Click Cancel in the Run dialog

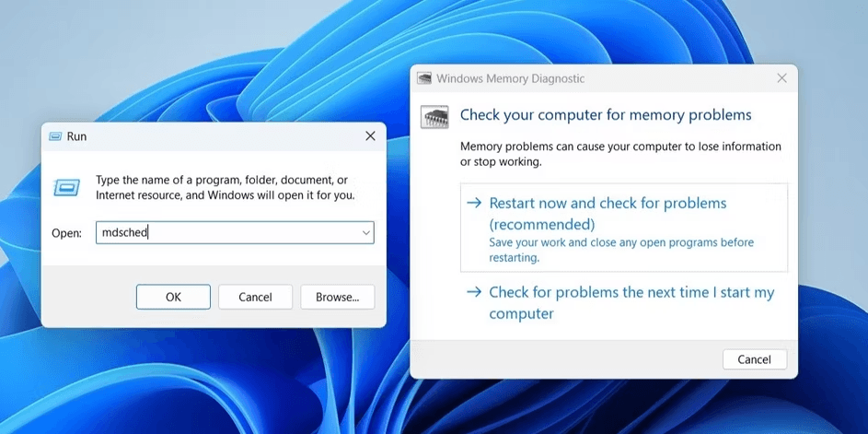coord(255,297)
